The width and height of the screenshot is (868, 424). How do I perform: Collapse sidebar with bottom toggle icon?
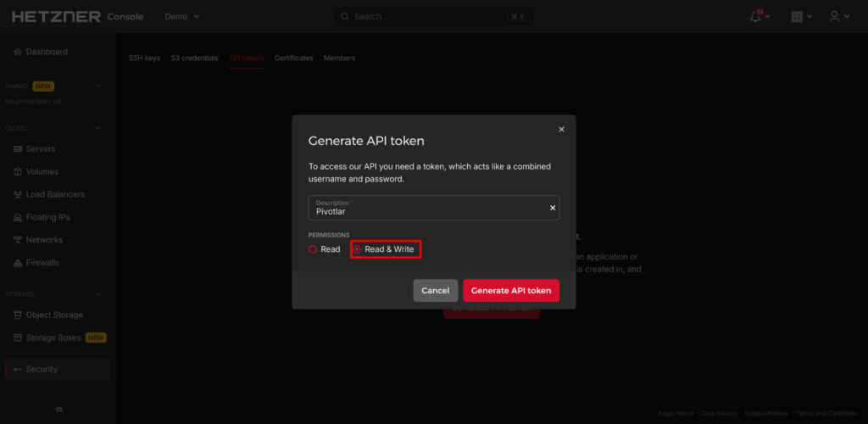pyautogui.click(x=58, y=409)
